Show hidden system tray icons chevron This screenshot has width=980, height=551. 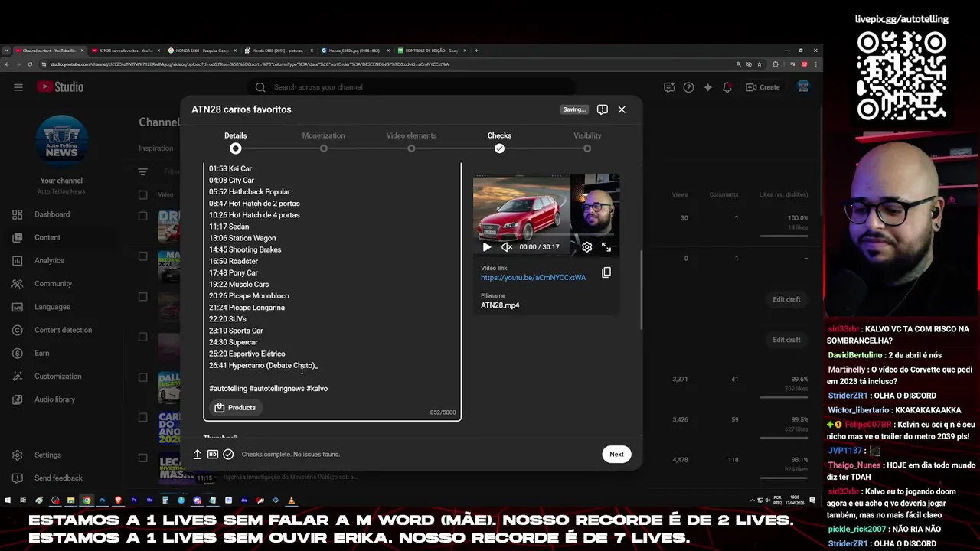pos(752,500)
